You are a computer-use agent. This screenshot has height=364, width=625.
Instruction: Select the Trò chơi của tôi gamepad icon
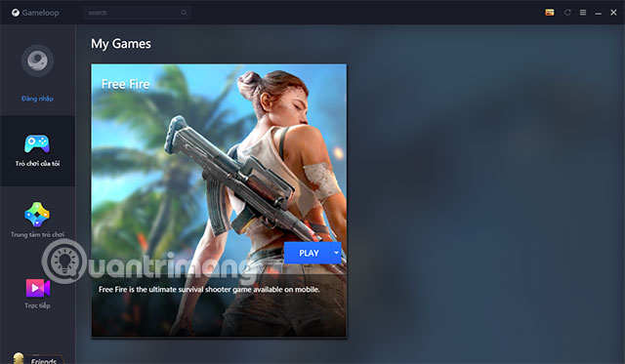(x=37, y=143)
